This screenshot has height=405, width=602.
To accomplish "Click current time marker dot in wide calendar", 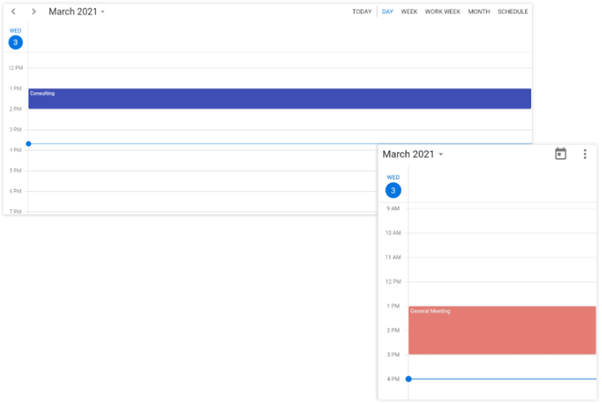I will 28,144.
